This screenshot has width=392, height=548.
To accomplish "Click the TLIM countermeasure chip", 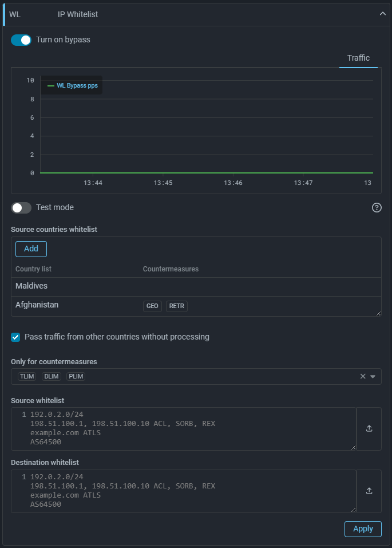I will pyautogui.click(x=26, y=376).
